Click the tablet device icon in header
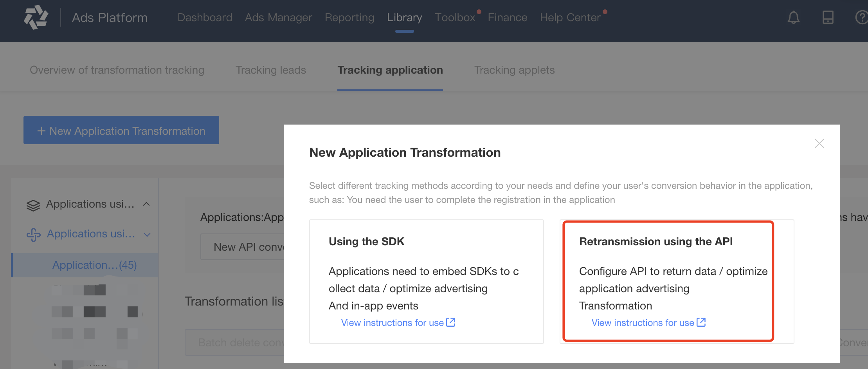 [828, 17]
